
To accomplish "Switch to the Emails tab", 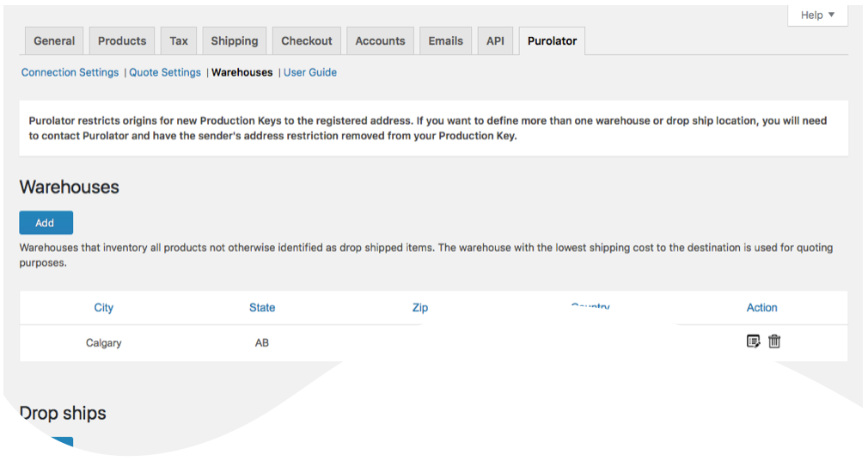I will coord(446,40).
